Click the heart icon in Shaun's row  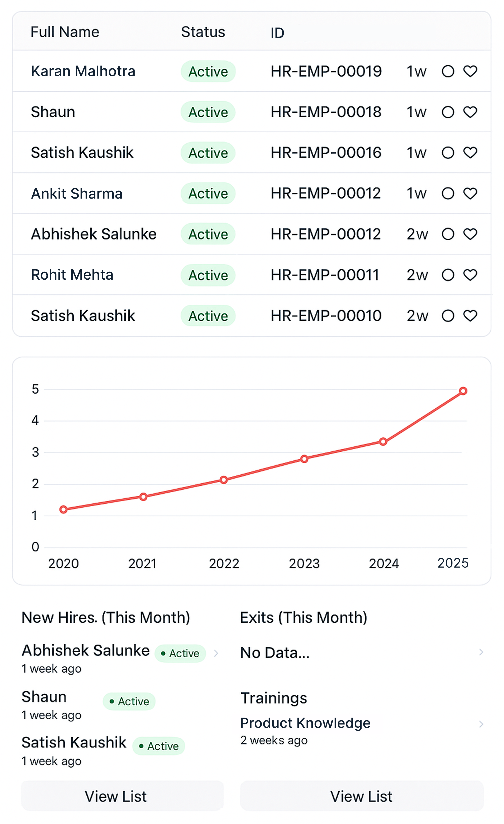[x=470, y=112]
